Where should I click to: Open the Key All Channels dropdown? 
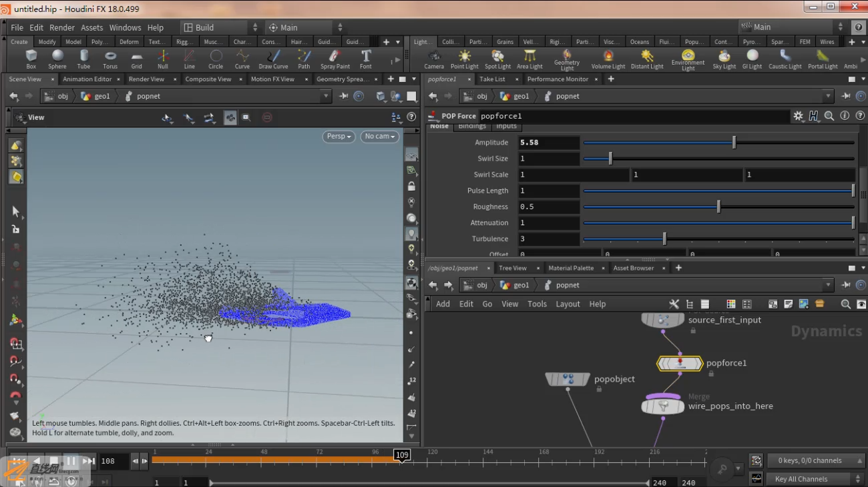816,479
